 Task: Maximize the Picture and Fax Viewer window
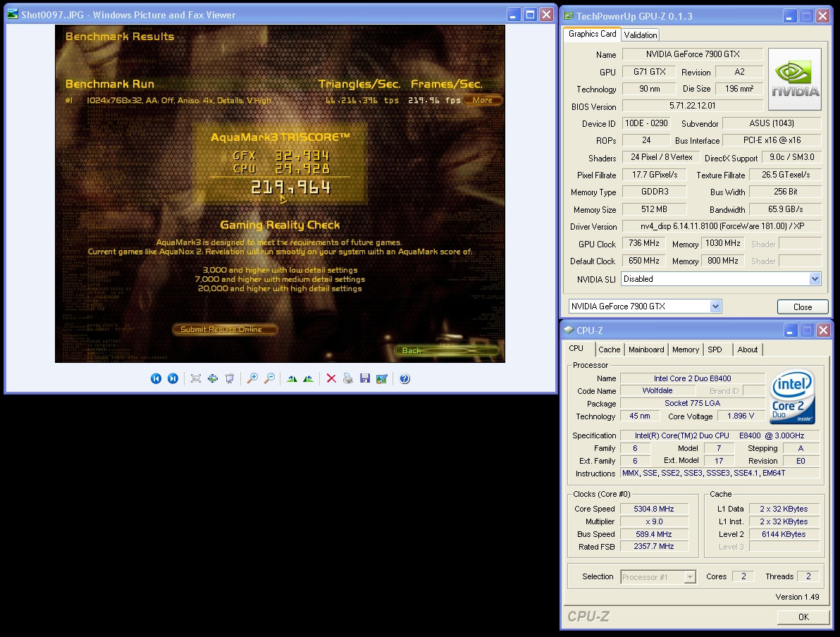pyautogui.click(x=530, y=15)
